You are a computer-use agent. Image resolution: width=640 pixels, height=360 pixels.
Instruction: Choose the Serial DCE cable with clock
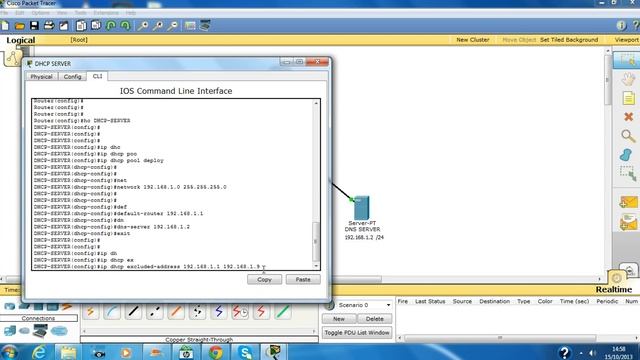(240, 312)
